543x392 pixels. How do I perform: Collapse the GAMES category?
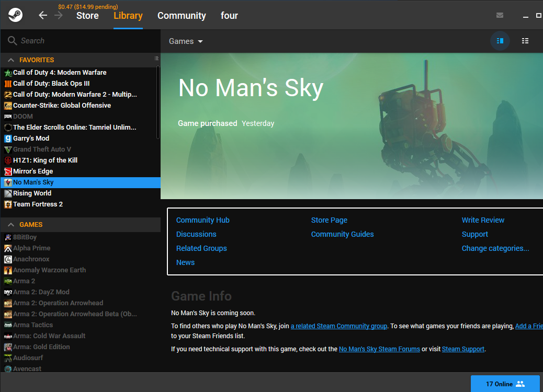[11, 225]
